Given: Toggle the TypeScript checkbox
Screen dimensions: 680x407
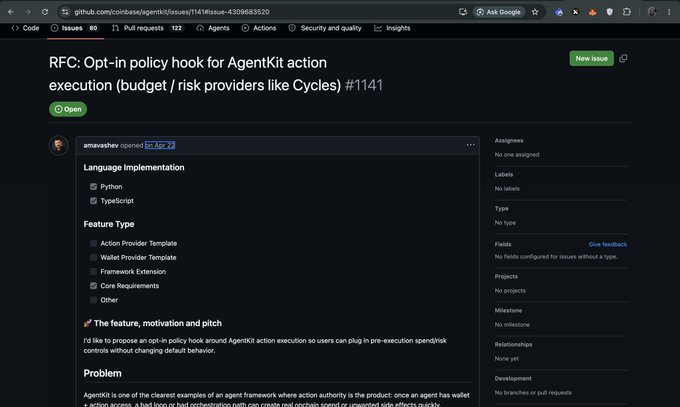Looking at the screenshot, I should click(93, 201).
